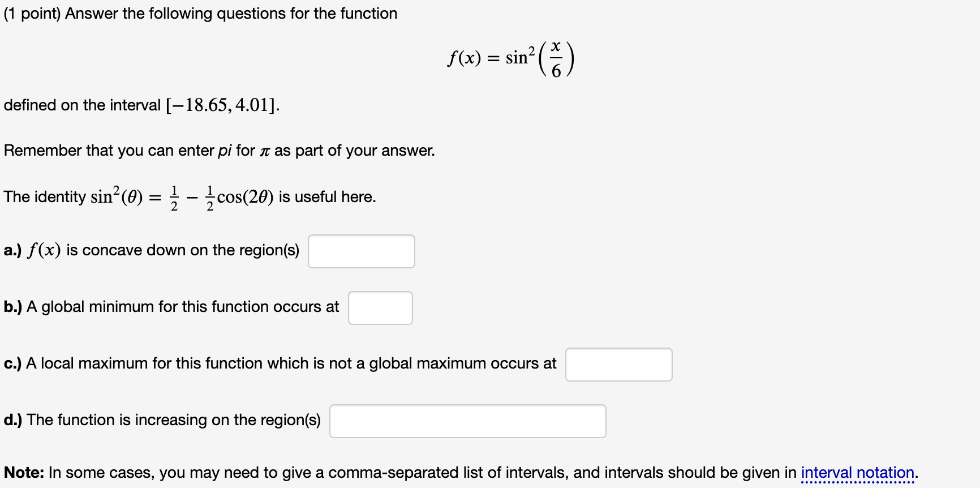Click the interval [−18.65, 4.01] text
Image resolution: width=980 pixels, height=488 pixels.
[x=222, y=105]
